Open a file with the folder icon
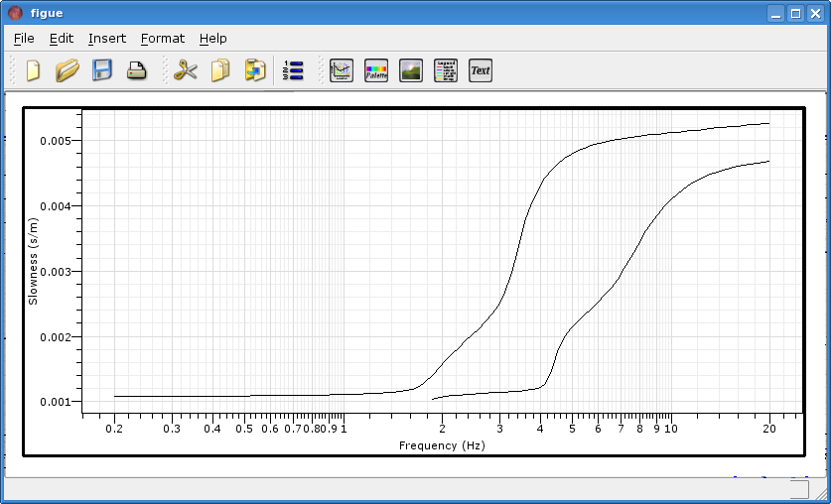The width and height of the screenshot is (831, 504). click(x=68, y=70)
